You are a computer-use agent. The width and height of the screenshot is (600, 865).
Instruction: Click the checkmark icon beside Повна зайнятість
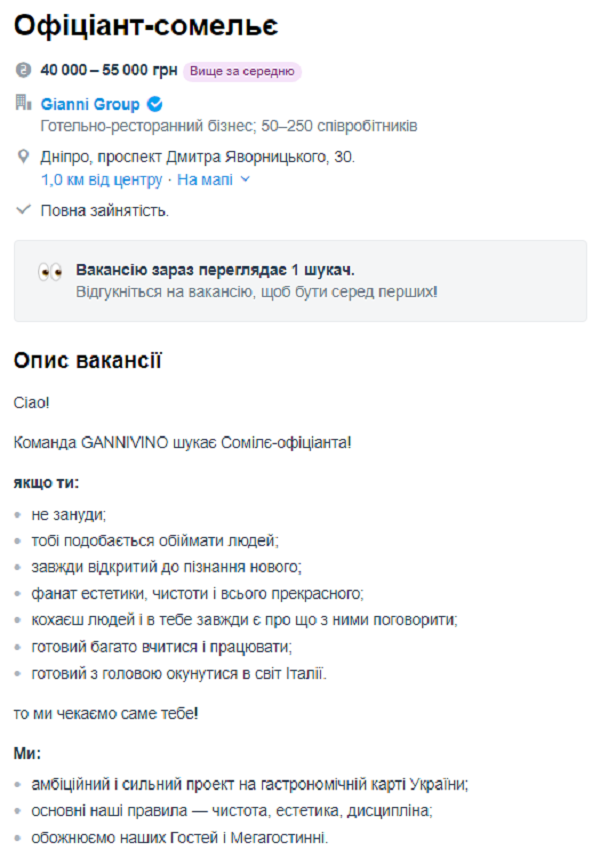(x=24, y=210)
